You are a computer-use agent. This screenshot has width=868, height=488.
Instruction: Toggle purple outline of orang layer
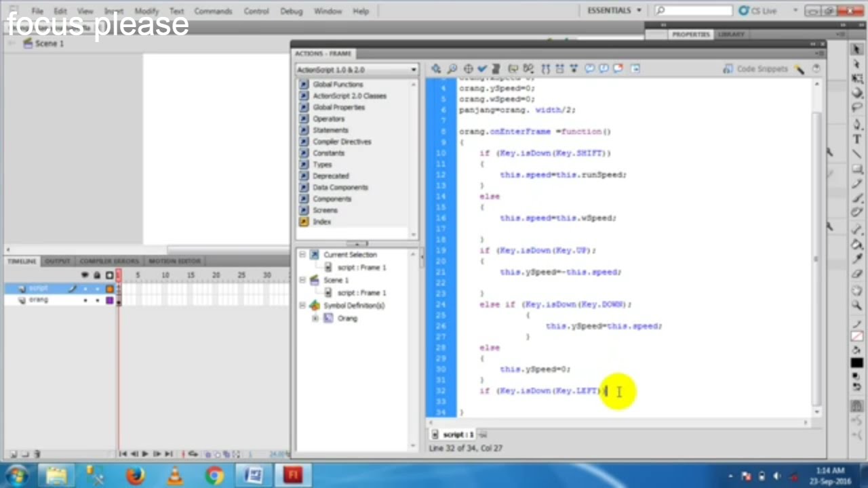click(109, 300)
